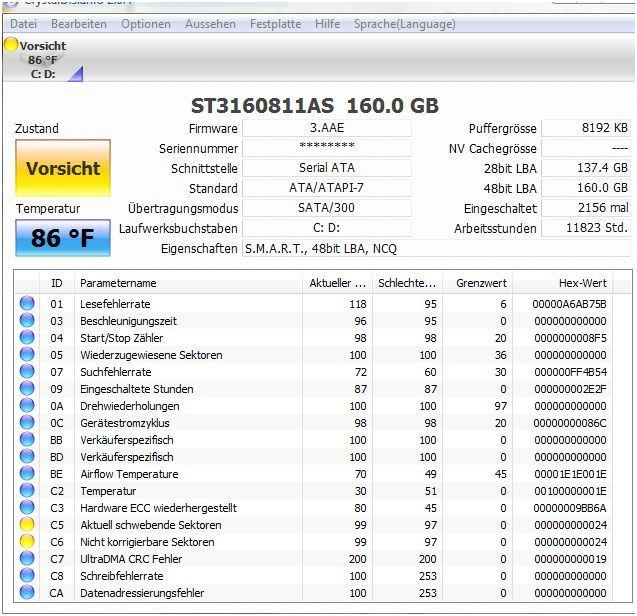Click yellow warning icon for Aktuell schwebende Sektoren

coord(27,525)
